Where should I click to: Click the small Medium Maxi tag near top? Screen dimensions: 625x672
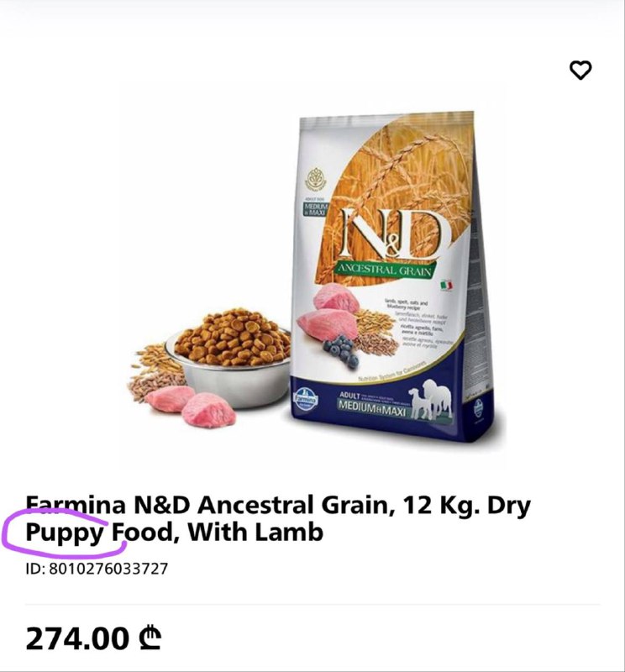click(316, 208)
